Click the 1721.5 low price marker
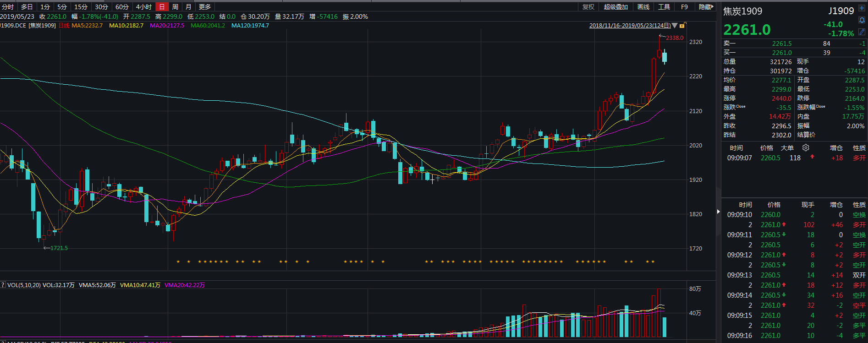 click(x=59, y=248)
